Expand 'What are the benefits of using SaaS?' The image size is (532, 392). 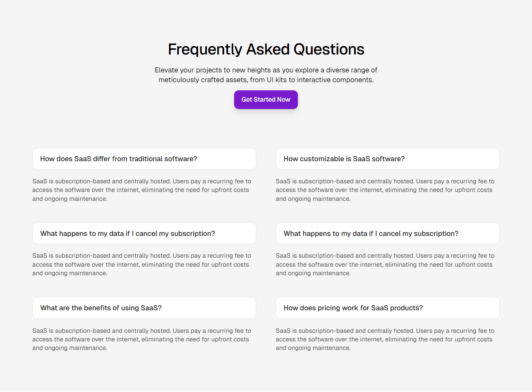click(144, 308)
